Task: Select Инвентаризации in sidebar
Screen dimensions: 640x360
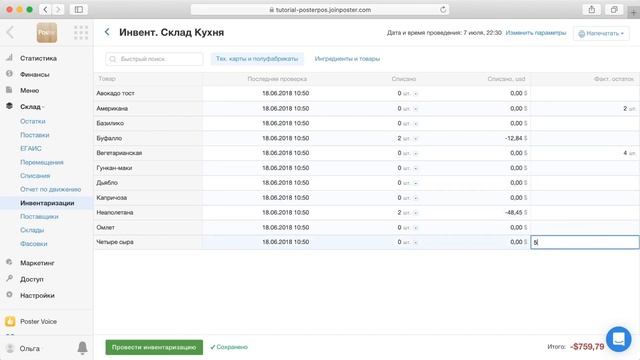Action: (x=47, y=203)
